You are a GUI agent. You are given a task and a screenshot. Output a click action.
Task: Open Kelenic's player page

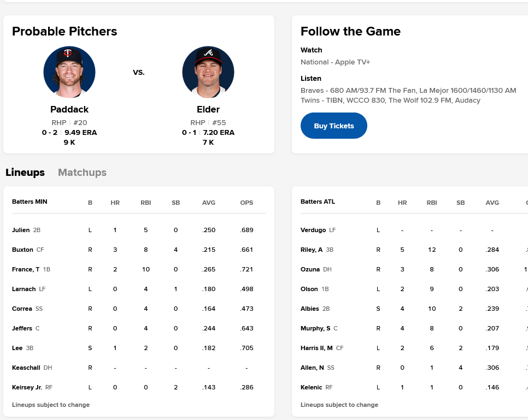(311, 387)
